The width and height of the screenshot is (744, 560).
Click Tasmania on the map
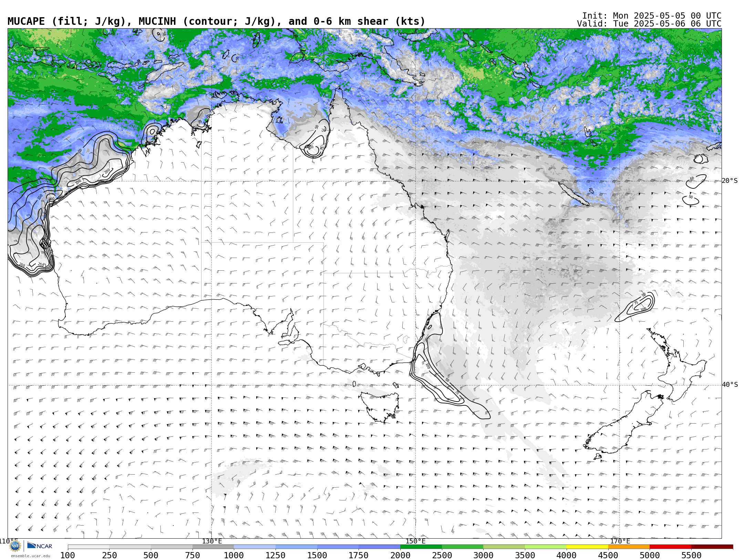pyautogui.click(x=381, y=407)
